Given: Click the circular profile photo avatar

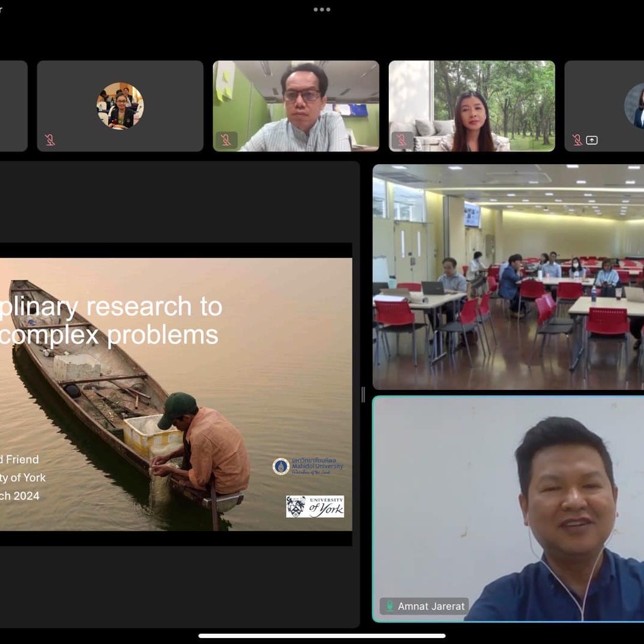Looking at the screenshot, I should tap(120, 106).
